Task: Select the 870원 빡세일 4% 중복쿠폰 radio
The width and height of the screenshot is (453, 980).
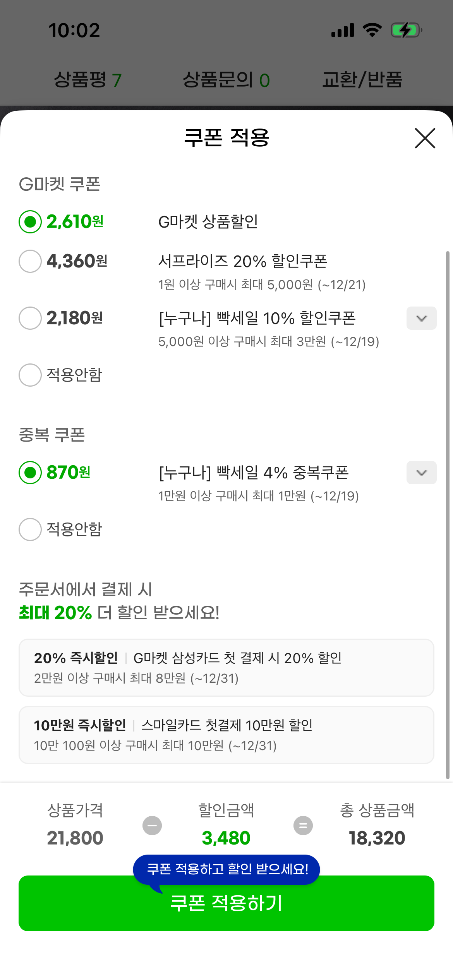Action: pos(30,473)
